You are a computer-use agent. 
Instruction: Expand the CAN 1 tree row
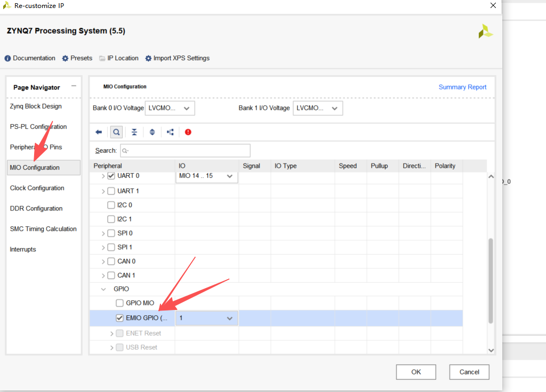[x=103, y=276]
